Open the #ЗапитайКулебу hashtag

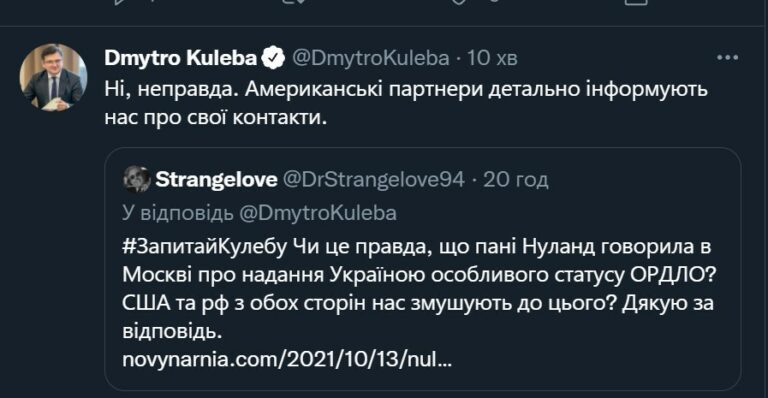[x=204, y=246]
